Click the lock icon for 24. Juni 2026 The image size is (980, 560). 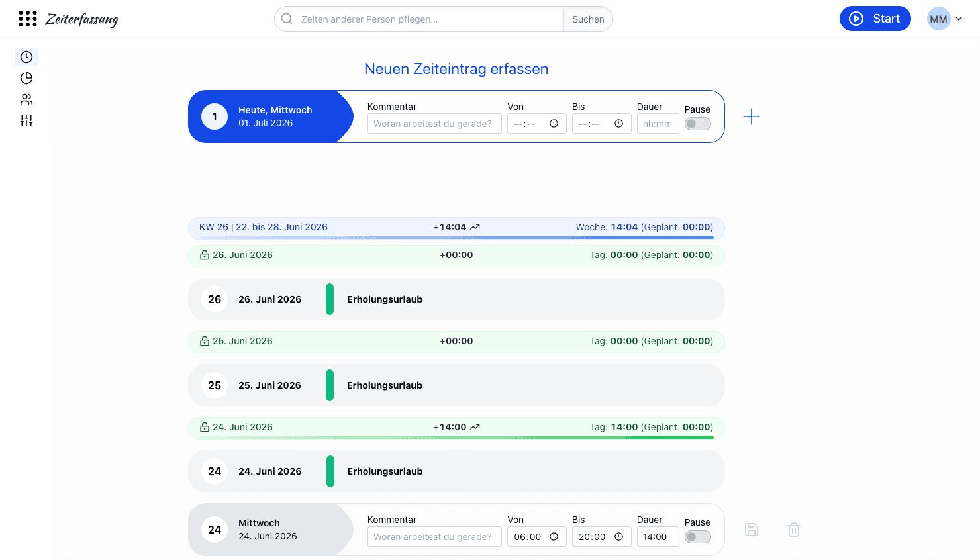(x=205, y=427)
